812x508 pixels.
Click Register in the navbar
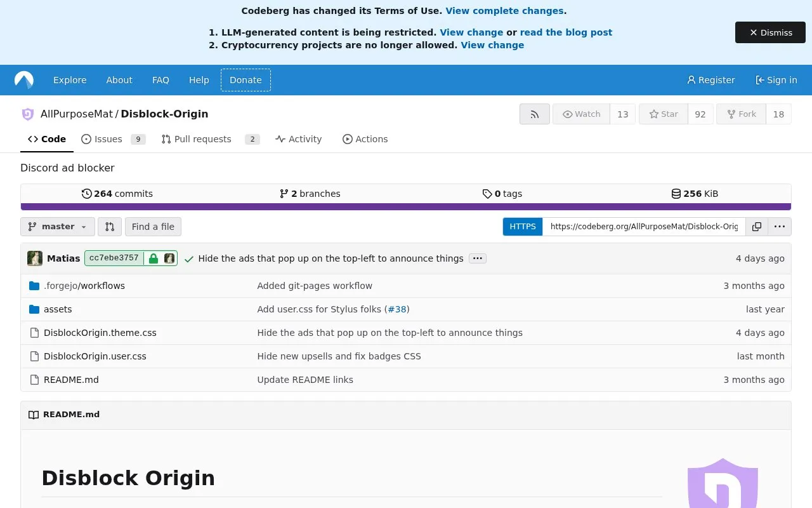click(711, 80)
